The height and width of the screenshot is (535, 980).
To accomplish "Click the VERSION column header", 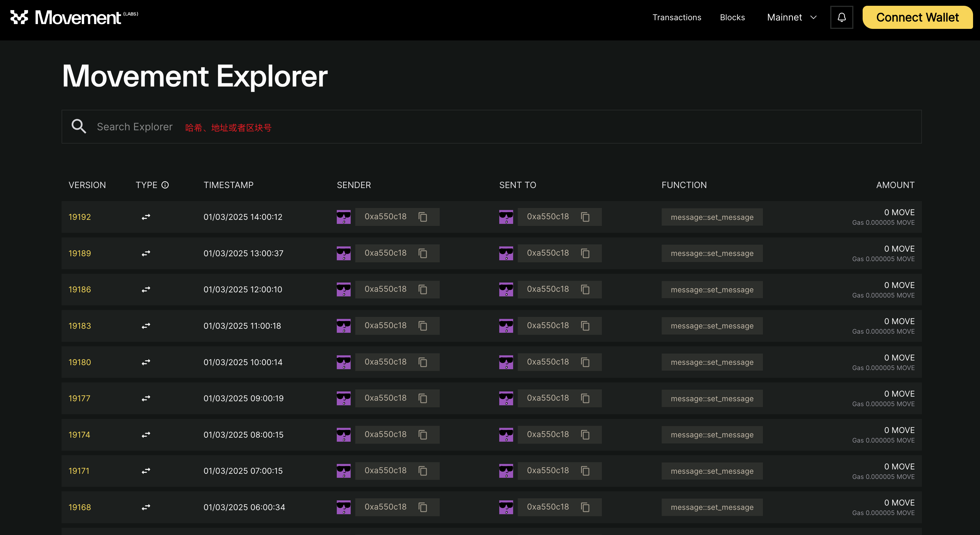I will point(87,185).
